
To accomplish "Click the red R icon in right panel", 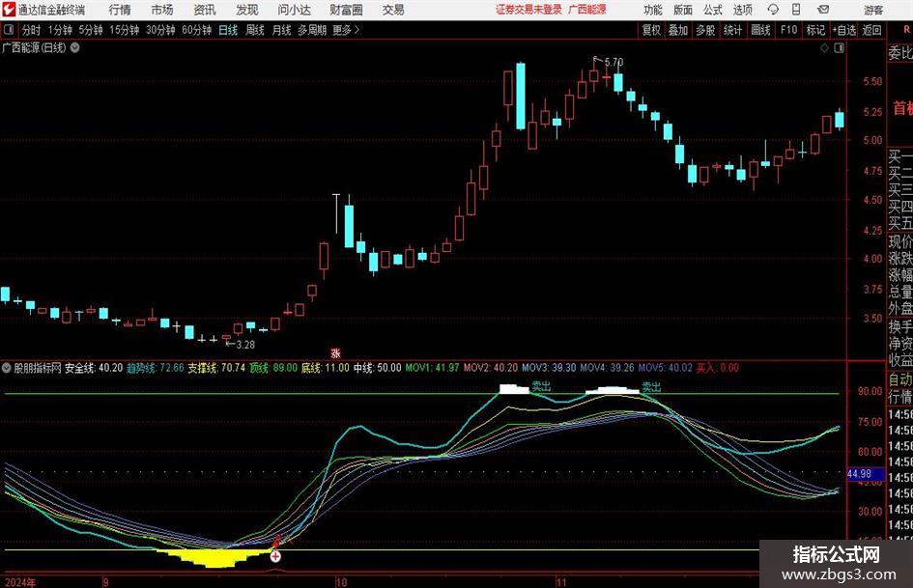I will 906,30.
